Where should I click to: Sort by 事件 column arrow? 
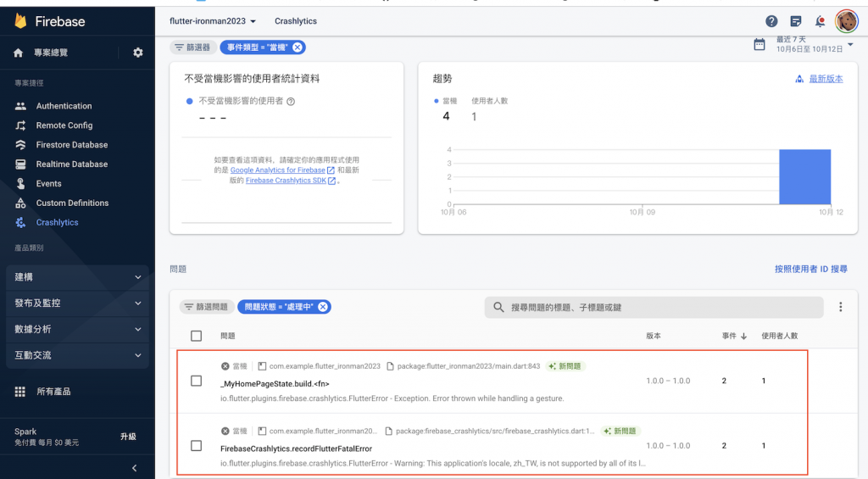pos(743,336)
